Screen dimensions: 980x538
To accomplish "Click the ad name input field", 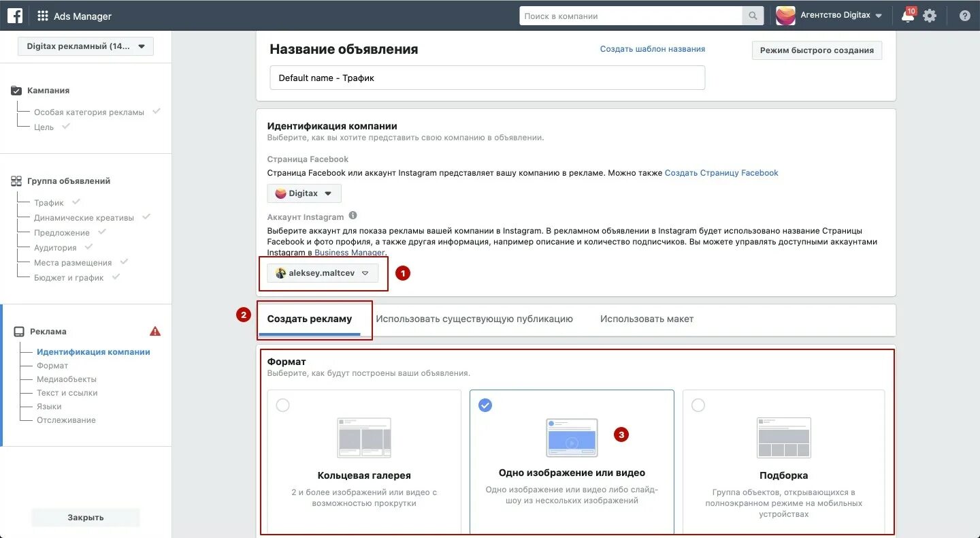I will click(487, 78).
